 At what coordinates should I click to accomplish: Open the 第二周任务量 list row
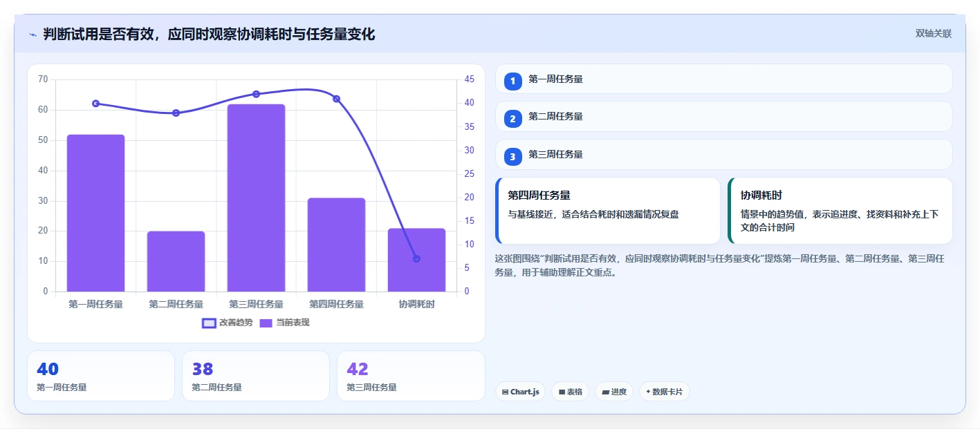724,116
